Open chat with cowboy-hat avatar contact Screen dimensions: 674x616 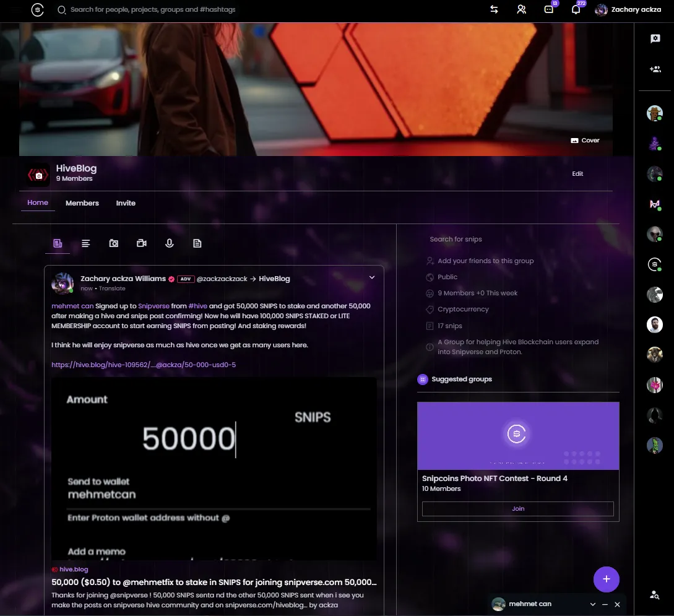point(655,113)
